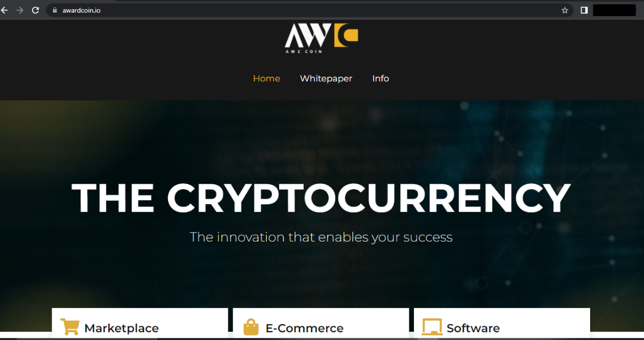The image size is (644, 340).
Task: Click the browser back arrow
Action: coord(4,10)
